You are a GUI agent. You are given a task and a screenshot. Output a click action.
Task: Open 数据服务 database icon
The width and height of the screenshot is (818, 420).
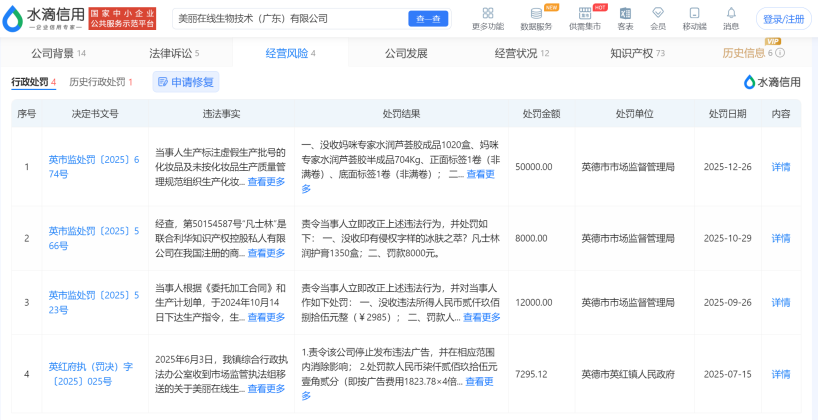536,13
